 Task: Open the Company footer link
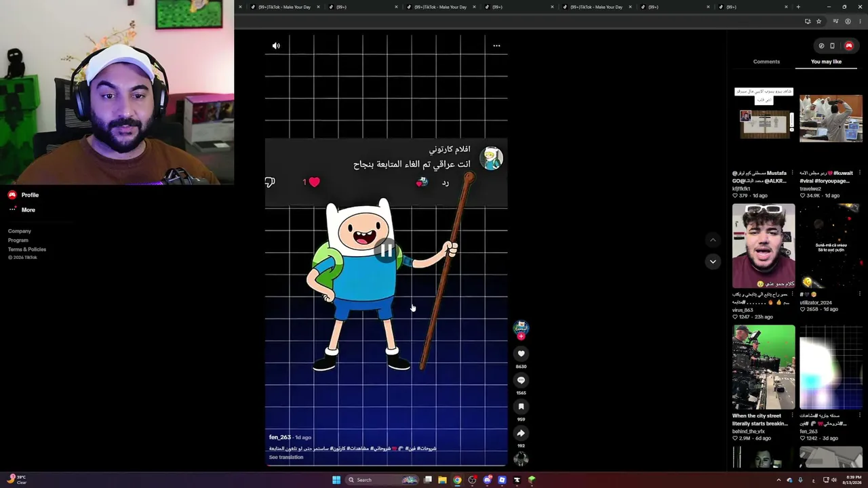point(20,231)
